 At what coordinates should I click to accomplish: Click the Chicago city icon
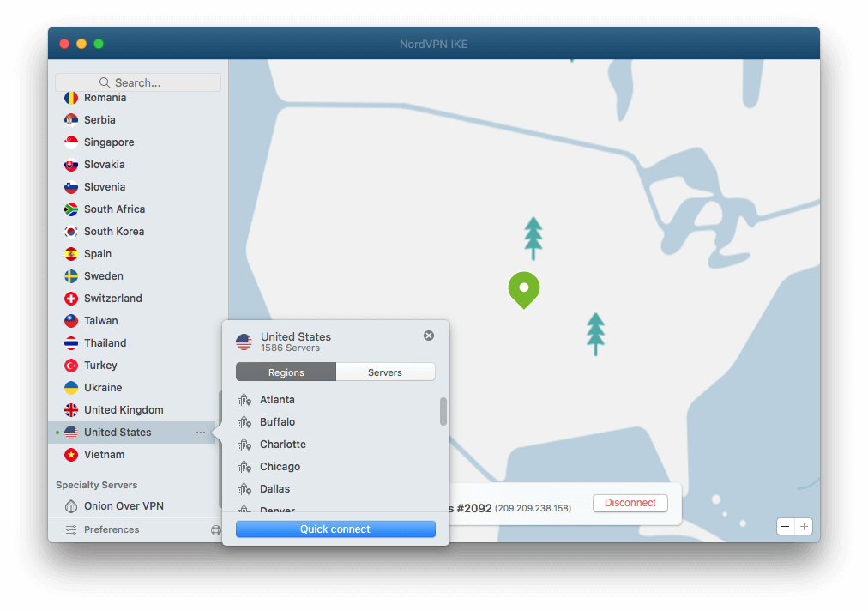pyautogui.click(x=244, y=467)
